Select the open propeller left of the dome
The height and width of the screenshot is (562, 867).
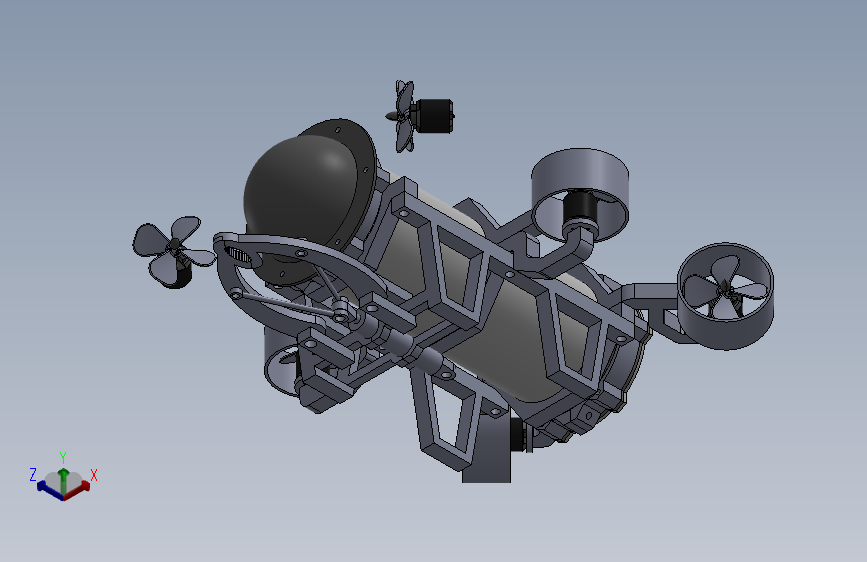pyautogui.click(x=173, y=252)
